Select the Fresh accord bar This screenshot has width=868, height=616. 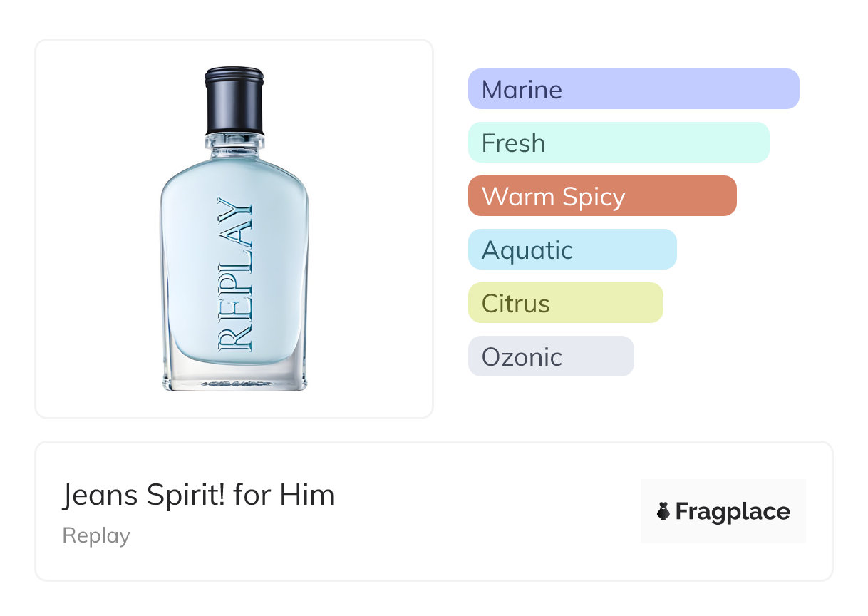tap(619, 143)
